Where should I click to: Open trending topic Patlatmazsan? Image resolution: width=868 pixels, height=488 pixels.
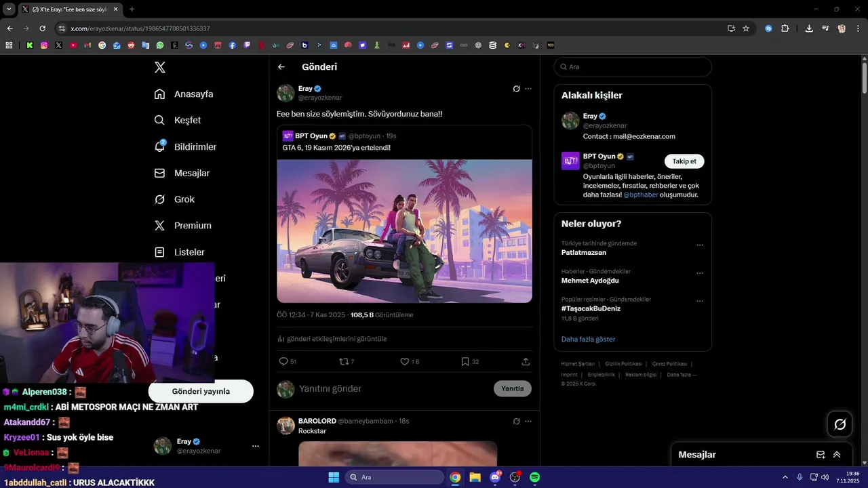pos(584,252)
